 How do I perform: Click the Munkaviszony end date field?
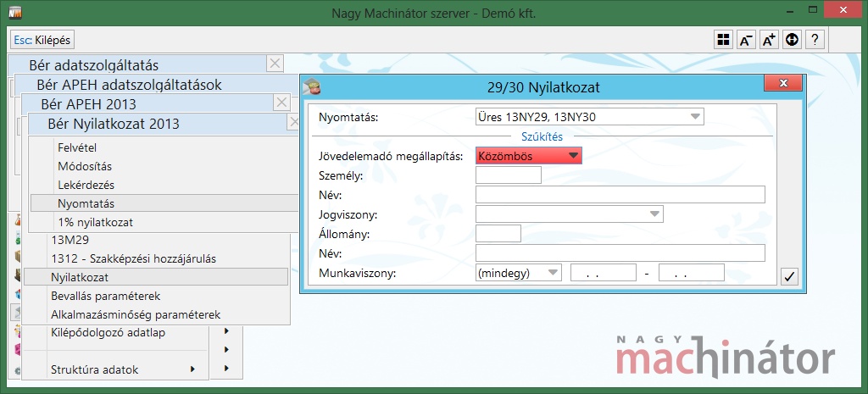tap(692, 273)
